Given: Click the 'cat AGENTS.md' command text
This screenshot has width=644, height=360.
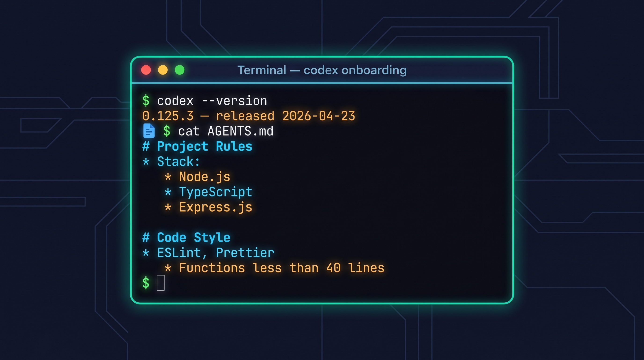Looking at the screenshot, I should tap(226, 131).
